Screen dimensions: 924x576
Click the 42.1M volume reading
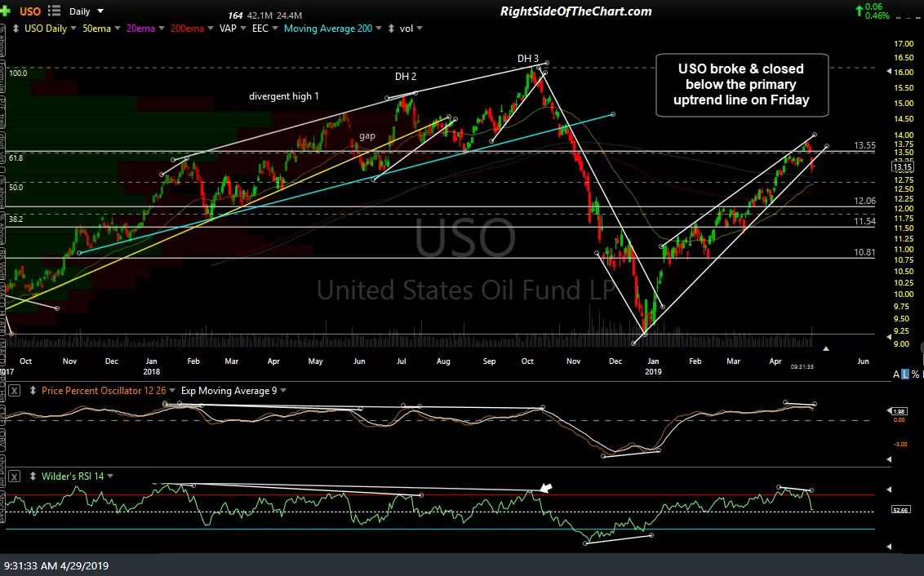click(260, 16)
